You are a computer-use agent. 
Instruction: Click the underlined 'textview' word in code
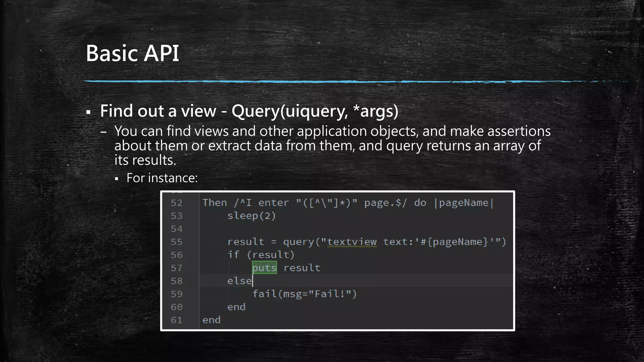click(352, 242)
